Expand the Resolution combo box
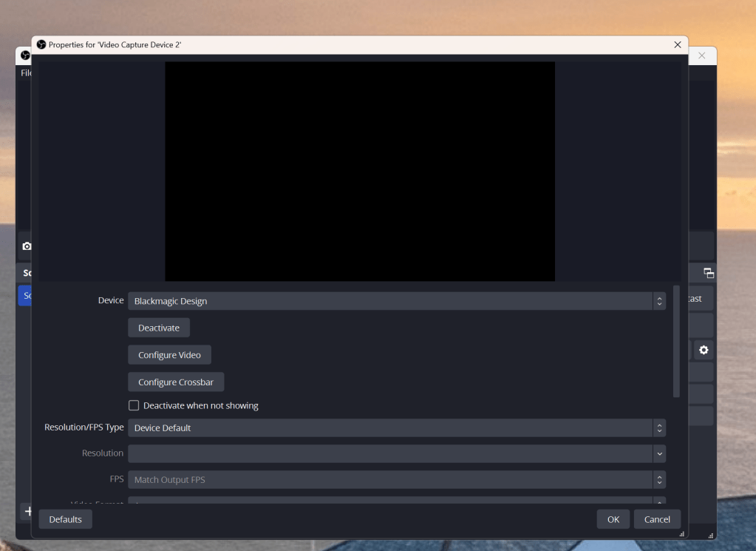756x551 pixels. coord(396,453)
